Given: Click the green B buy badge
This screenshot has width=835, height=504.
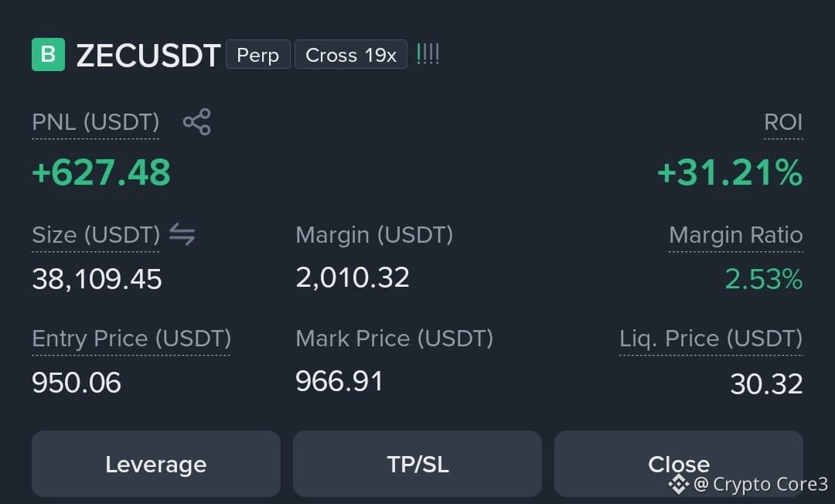Looking at the screenshot, I should pos(49,54).
